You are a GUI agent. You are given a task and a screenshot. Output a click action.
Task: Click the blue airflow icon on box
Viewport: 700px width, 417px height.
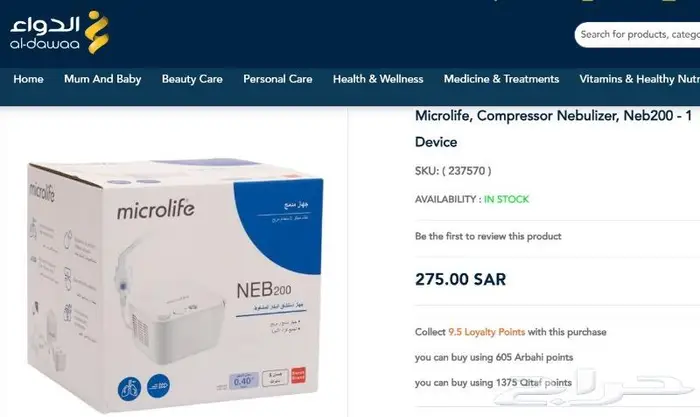tap(158, 386)
